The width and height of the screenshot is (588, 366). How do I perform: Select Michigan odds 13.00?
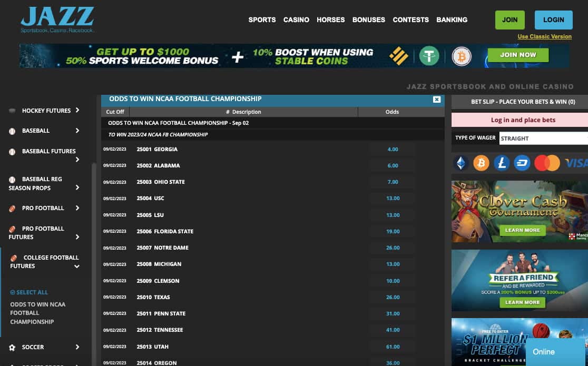coord(393,264)
